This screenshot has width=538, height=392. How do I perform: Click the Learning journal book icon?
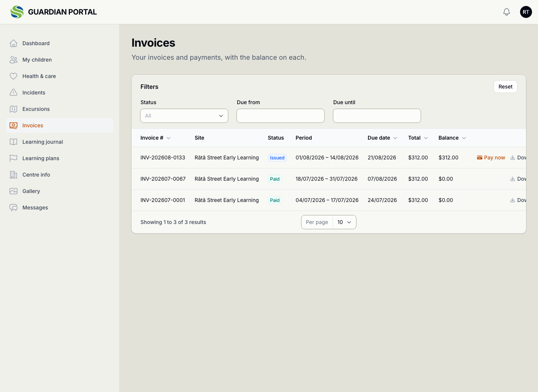pos(13,142)
